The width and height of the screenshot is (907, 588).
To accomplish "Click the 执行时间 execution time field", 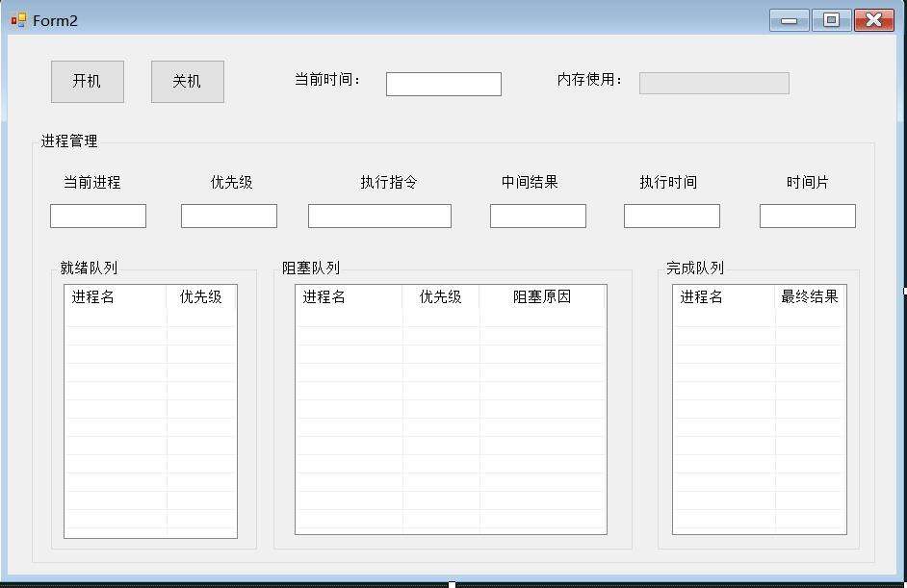I will point(672,216).
